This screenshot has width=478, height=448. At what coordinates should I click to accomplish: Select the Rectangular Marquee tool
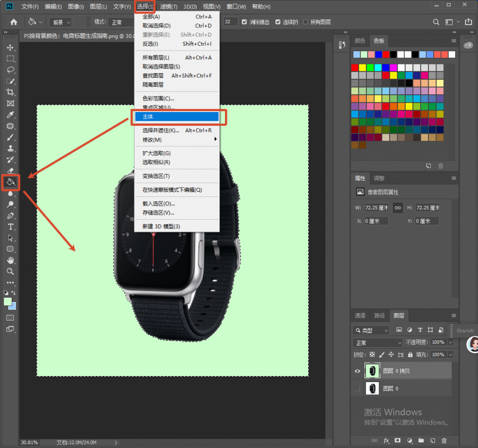[10, 58]
